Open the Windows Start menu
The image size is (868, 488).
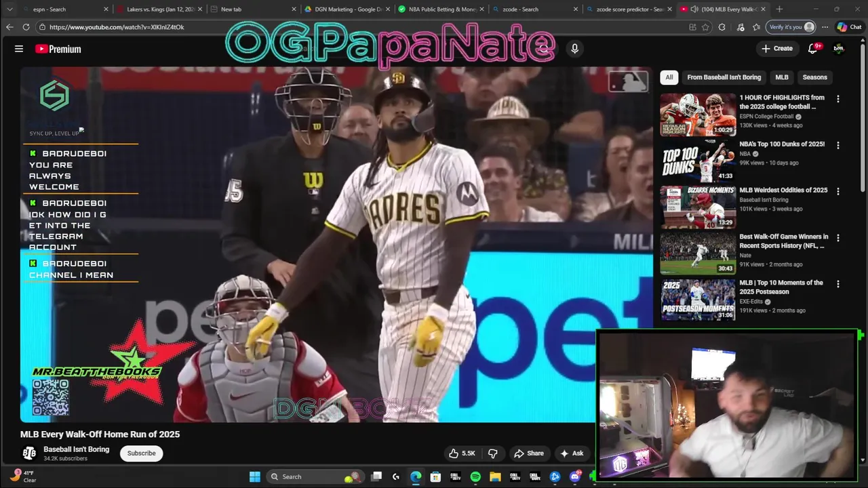255,476
